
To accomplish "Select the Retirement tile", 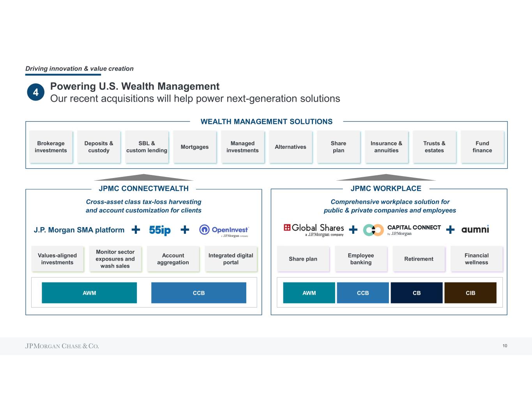I will (419, 259).
